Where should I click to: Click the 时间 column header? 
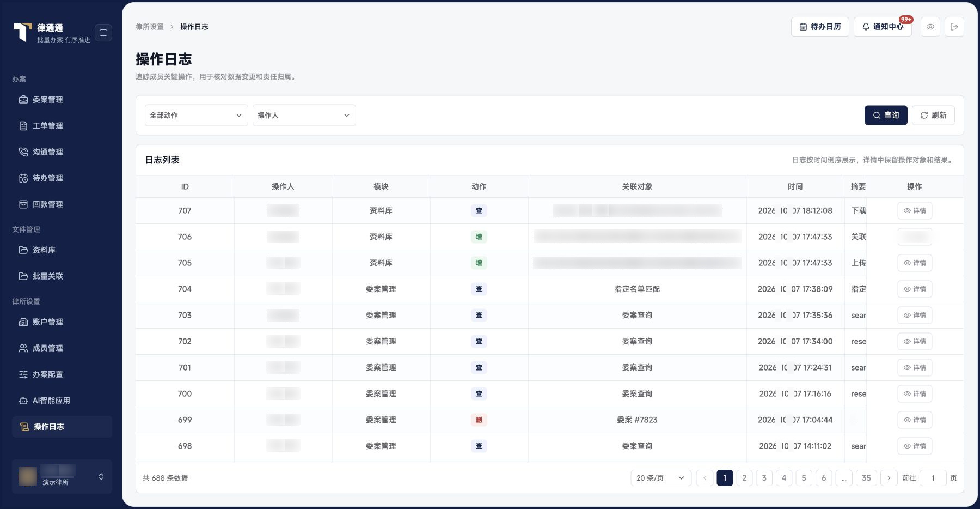click(795, 187)
